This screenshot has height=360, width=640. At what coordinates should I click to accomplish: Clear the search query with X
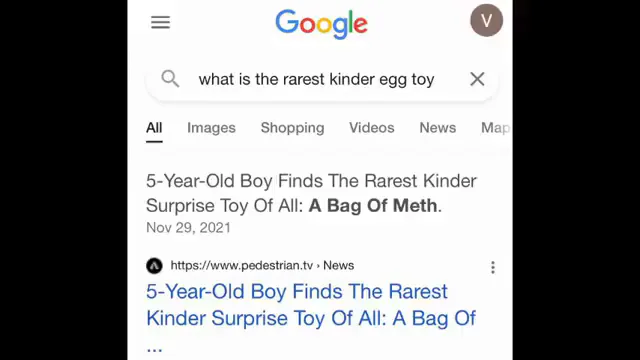(x=477, y=79)
